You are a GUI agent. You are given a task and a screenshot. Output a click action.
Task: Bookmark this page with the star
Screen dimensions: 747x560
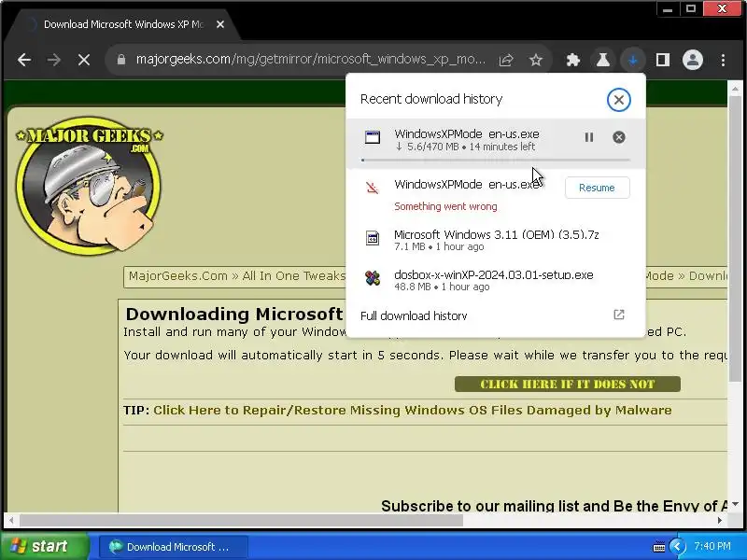[x=536, y=60]
